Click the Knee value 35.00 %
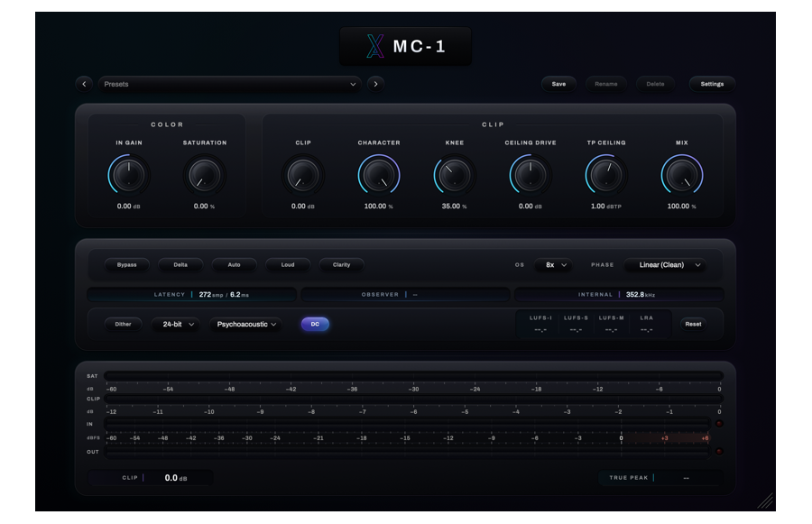812x524 pixels. [x=454, y=206]
